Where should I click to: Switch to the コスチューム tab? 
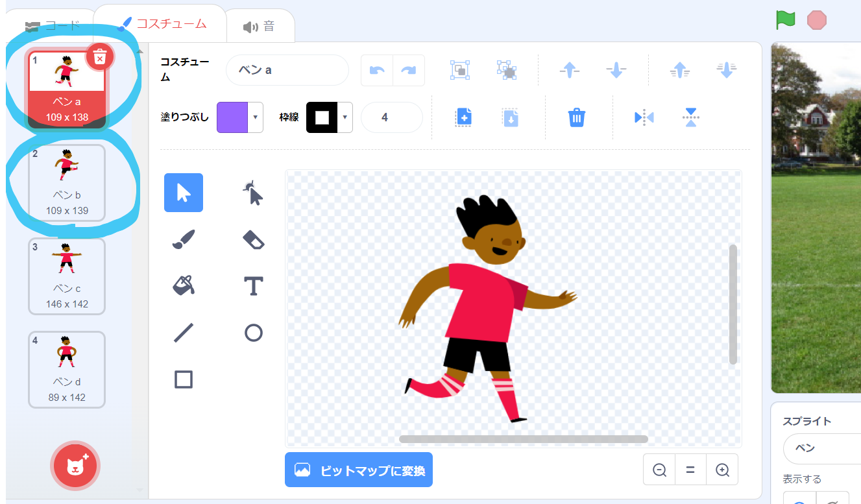[160, 23]
